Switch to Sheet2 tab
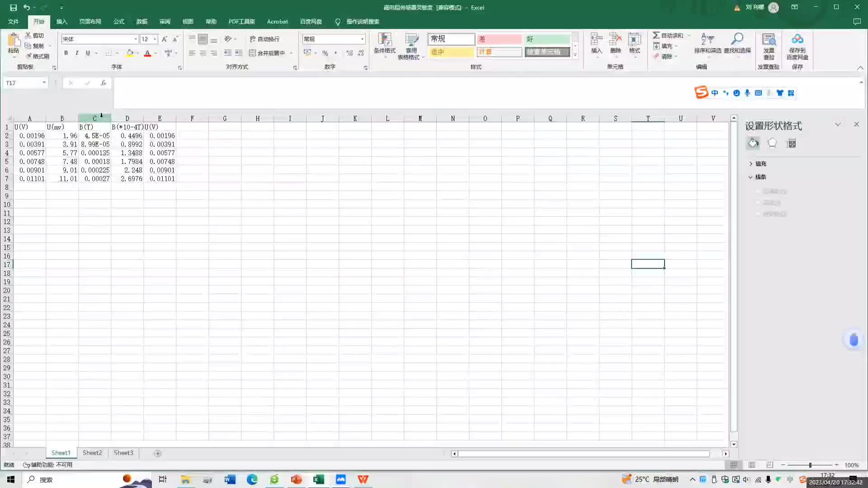Screen dimensions: 868x488 (x=92, y=453)
